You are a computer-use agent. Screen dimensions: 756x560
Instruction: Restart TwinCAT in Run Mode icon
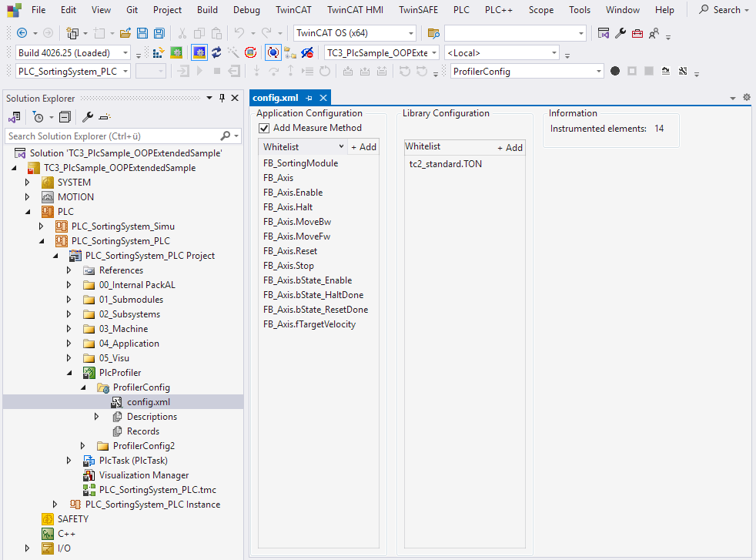pyautogui.click(x=176, y=52)
